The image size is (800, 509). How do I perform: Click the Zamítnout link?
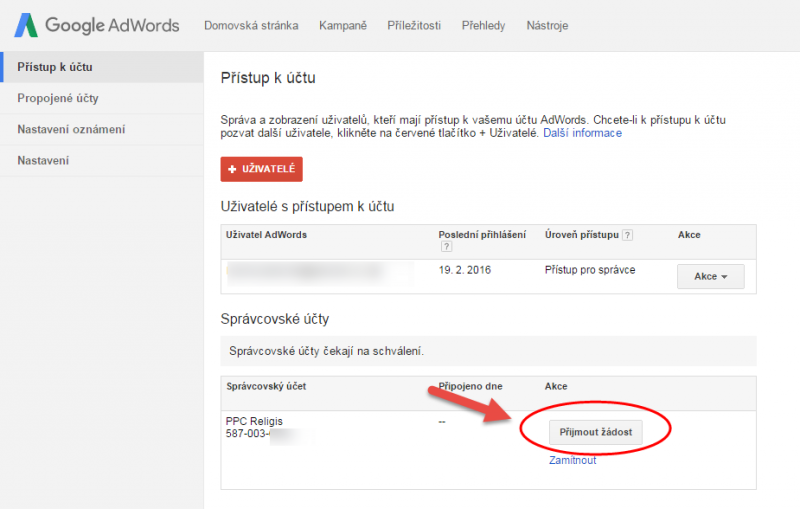[x=572, y=460]
